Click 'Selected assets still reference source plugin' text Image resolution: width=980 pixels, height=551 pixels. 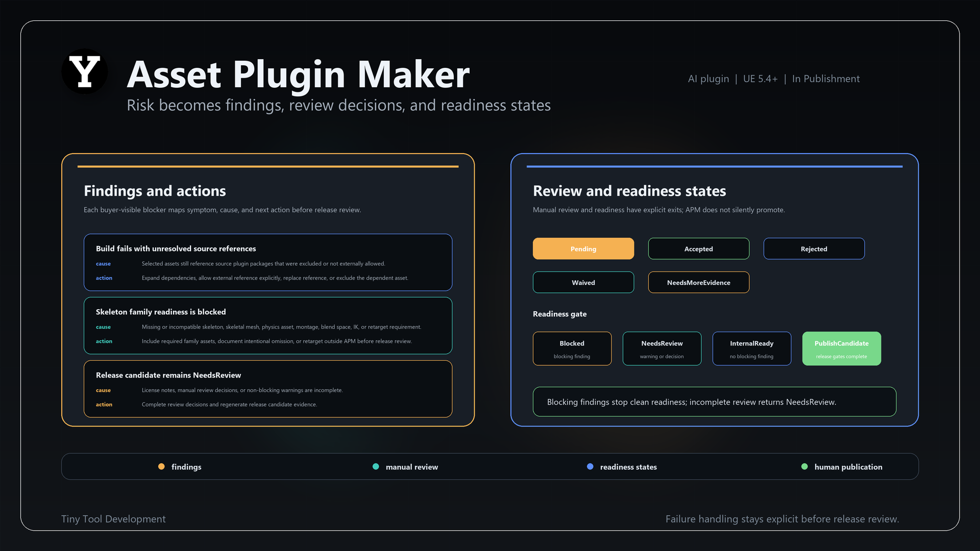(263, 264)
